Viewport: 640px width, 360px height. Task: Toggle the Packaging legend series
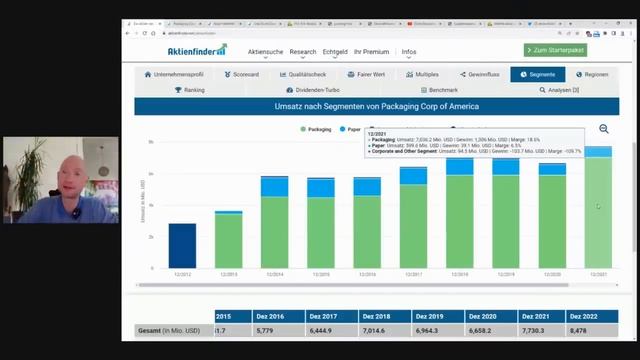coord(316,129)
